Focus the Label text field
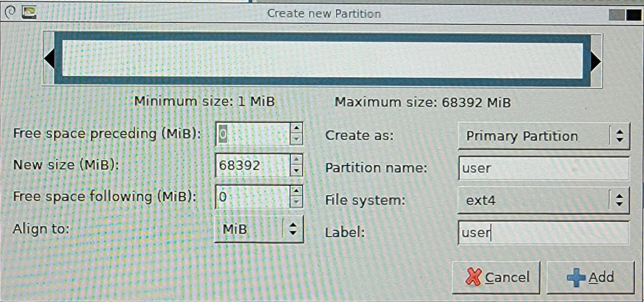 tap(543, 233)
